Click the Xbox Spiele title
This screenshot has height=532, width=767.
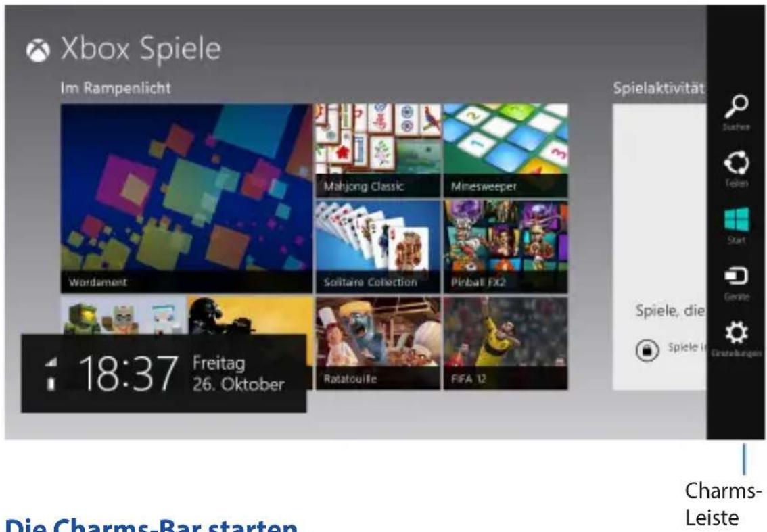(141, 49)
